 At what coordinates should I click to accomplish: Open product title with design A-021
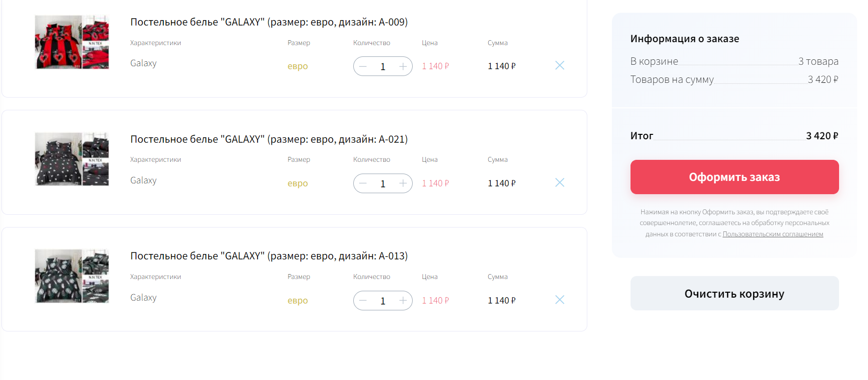tap(269, 139)
